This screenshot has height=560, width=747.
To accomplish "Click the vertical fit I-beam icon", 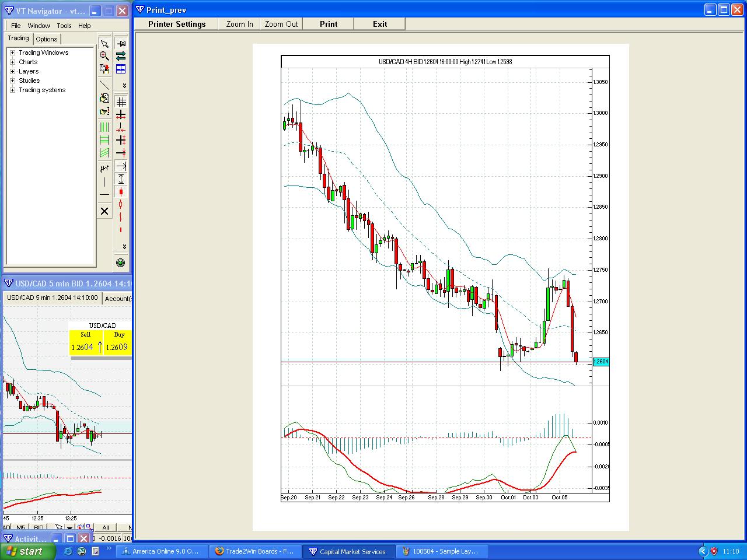I will 121,179.
